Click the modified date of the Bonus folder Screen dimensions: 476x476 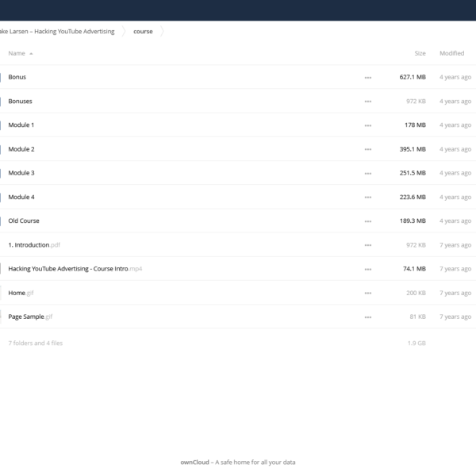pyautogui.click(x=455, y=77)
